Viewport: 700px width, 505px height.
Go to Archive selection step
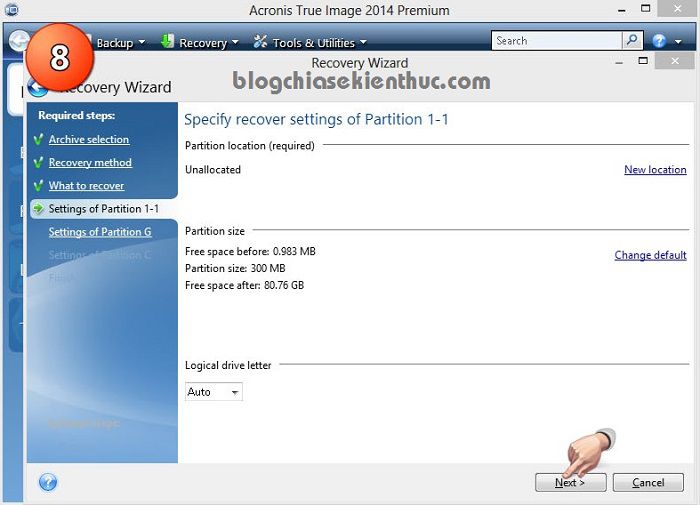tap(89, 139)
